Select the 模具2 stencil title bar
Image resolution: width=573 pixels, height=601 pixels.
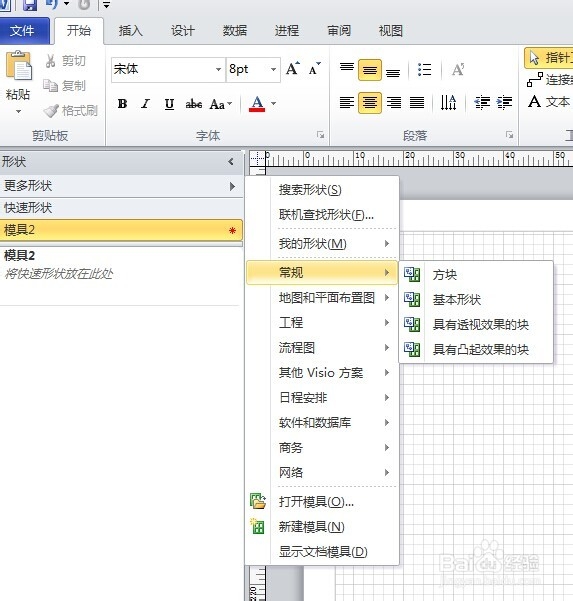click(x=121, y=230)
